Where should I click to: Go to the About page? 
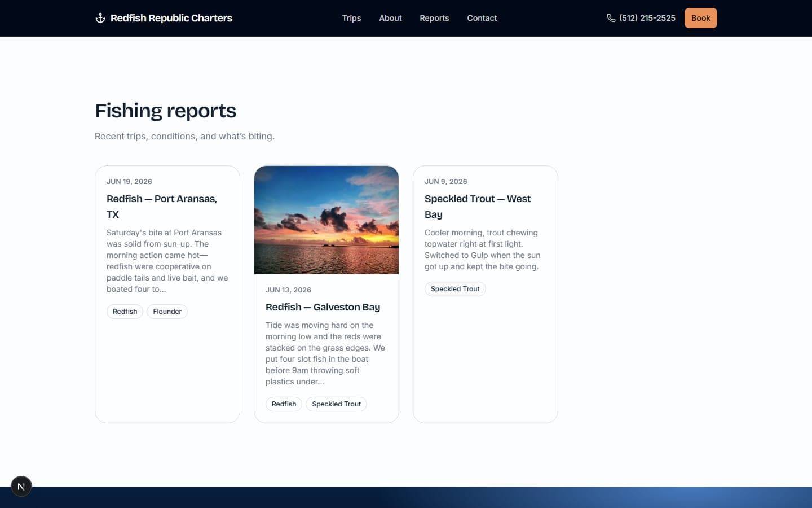[390, 18]
